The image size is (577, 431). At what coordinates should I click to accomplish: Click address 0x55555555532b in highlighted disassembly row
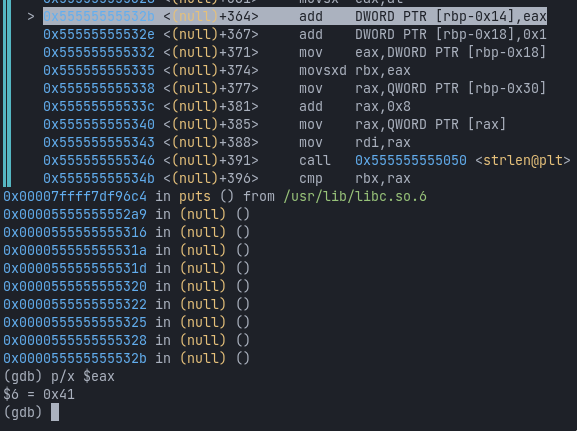(x=99, y=17)
